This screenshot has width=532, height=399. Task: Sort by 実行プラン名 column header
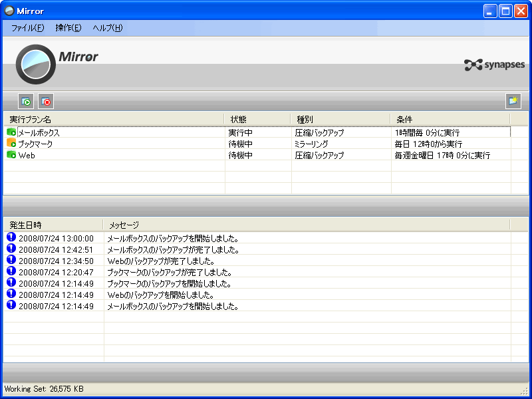click(114, 120)
